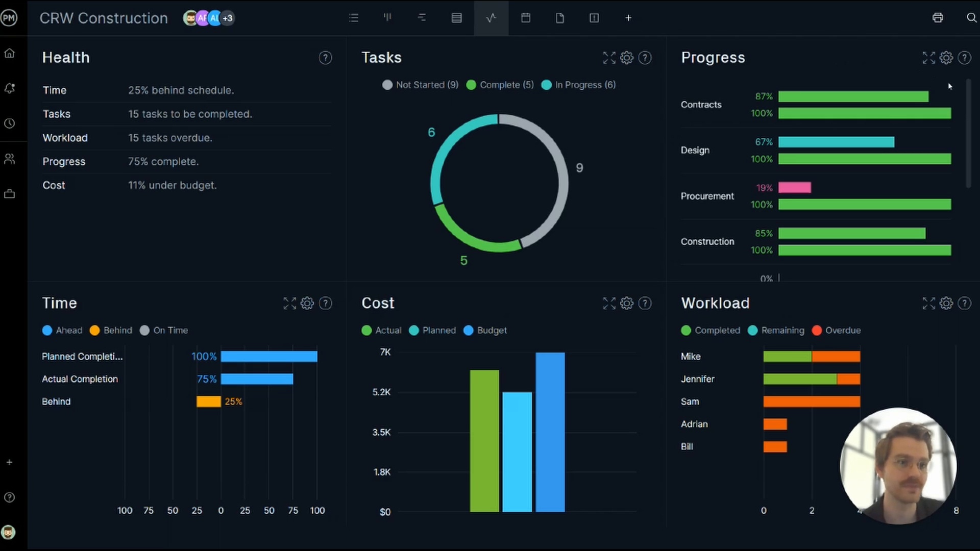This screenshot has height=551, width=980.
Task: Toggle In Progress (6) legend item
Action: coord(578,85)
